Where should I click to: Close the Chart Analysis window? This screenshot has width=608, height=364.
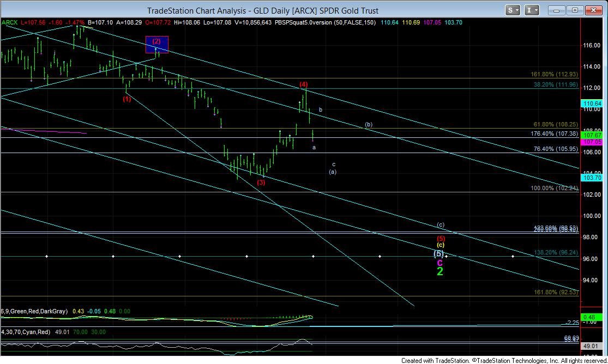[x=593, y=10]
